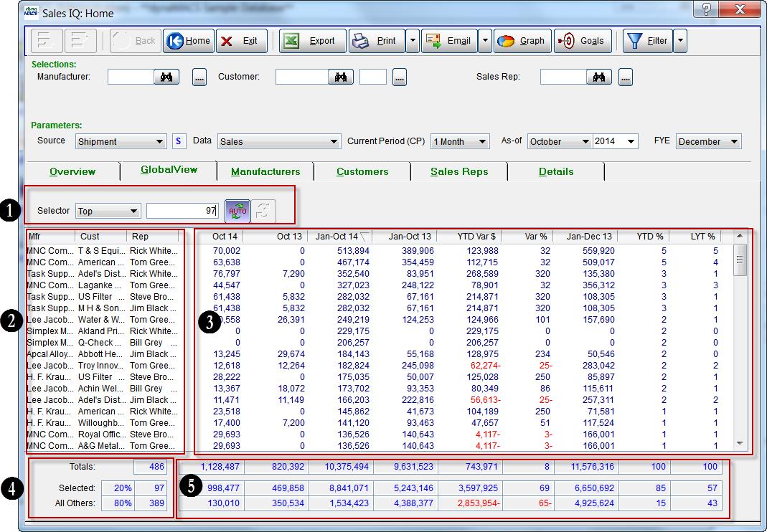The image size is (767, 532).
Task: Click the Filter funnel button
Action: click(x=648, y=41)
